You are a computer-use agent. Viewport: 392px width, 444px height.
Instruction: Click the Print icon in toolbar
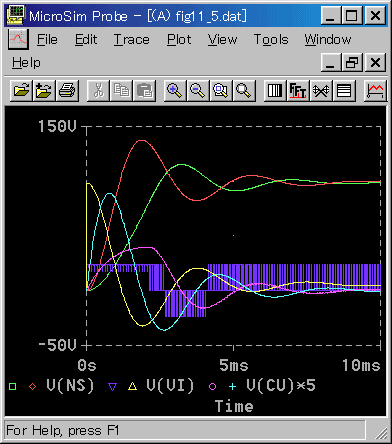click(67, 90)
